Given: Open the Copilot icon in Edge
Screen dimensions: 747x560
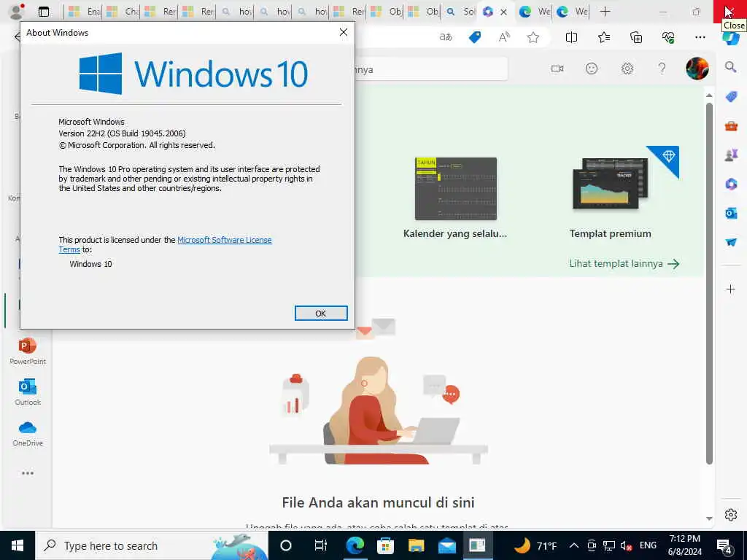Looking at the screenshot, I should coord(731,39).
